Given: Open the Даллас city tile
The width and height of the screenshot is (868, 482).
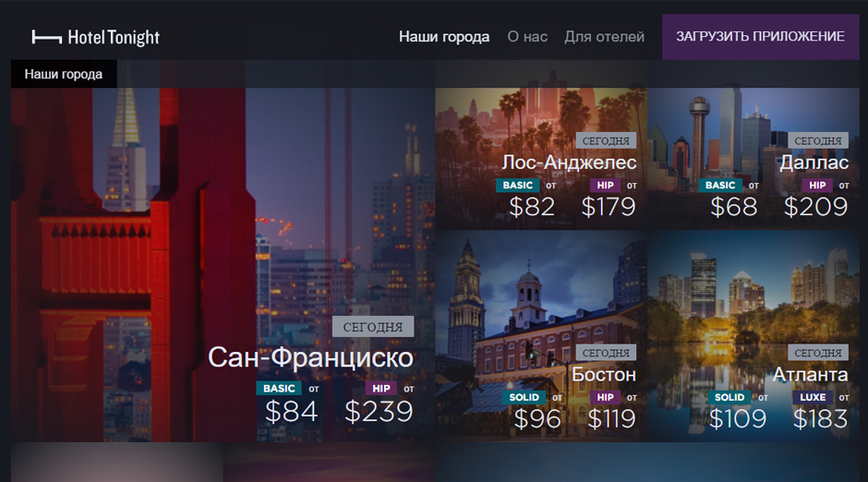Looking at the screenshot, I should coord(753,159).
